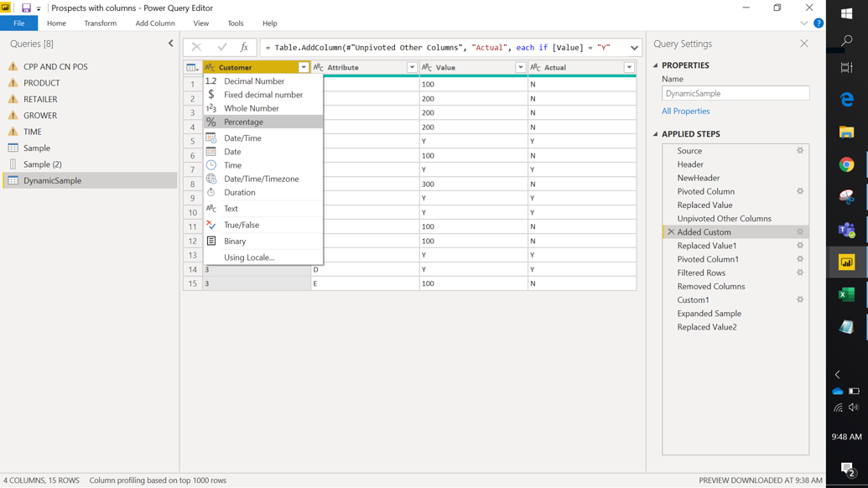Commit the formula with the checkmark icon
Viewport: 868px width, 488px height.
point(222,46)
